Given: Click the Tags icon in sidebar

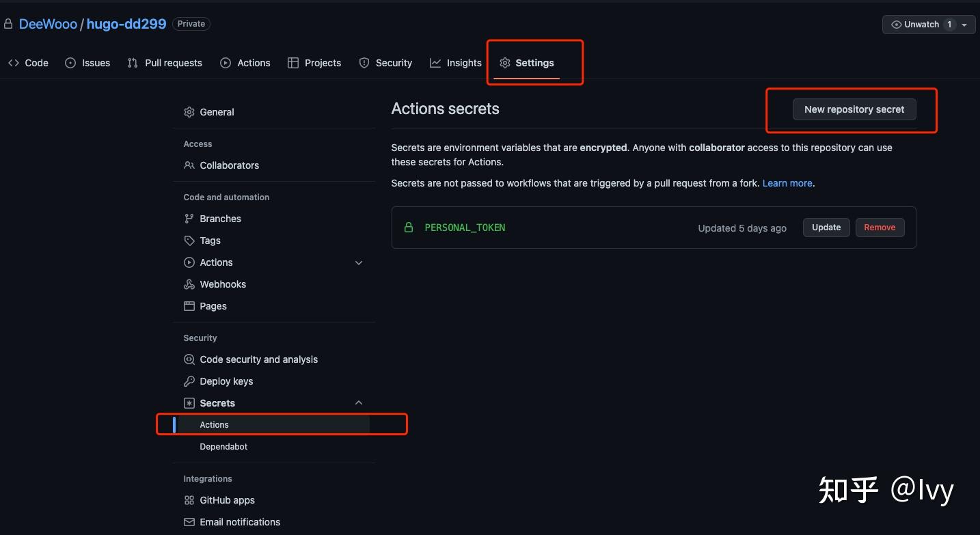Looking at the screenshot, I should [189, 241].
